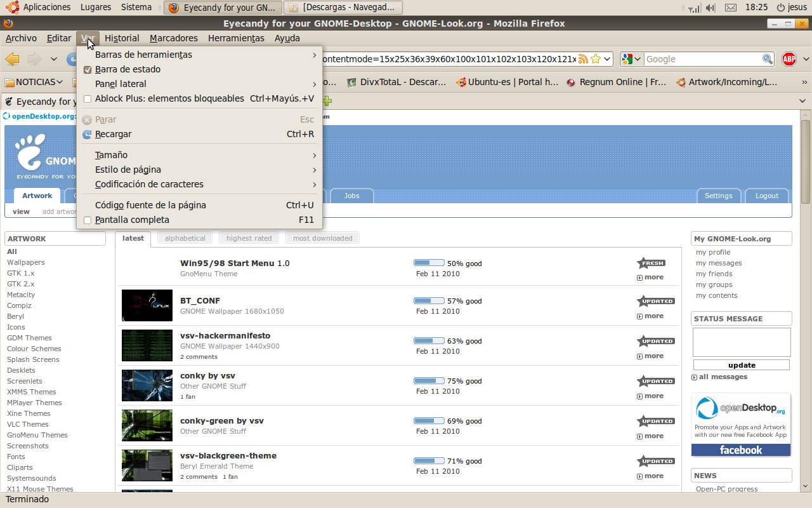Click the update status message button
The height and width of the screenshot is (508, 812).
[742, 365]
